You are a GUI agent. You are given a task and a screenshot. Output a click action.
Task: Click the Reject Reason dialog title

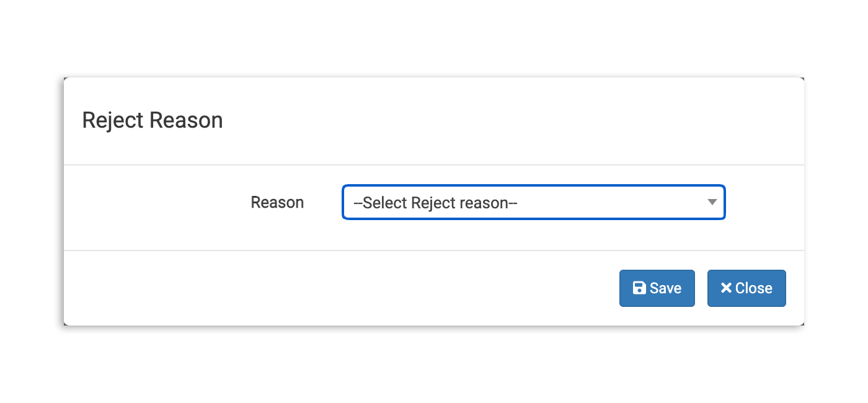pos(153,120)
